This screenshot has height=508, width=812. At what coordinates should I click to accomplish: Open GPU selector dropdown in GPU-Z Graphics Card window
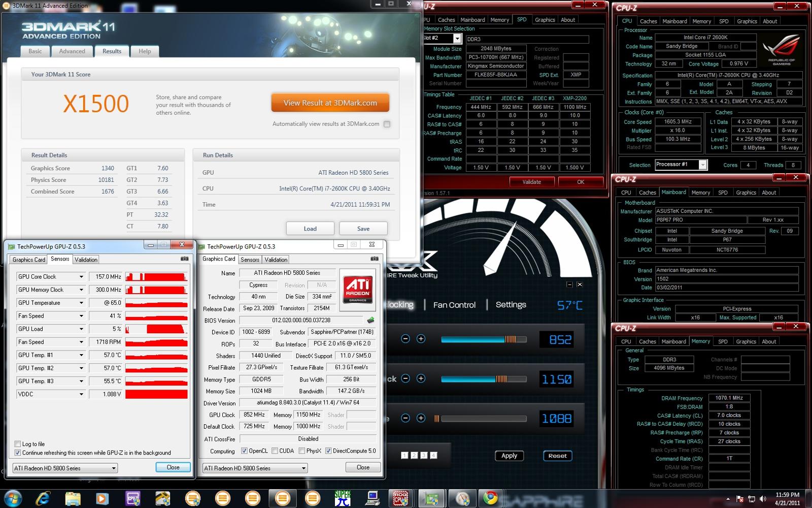coord(255,468)
